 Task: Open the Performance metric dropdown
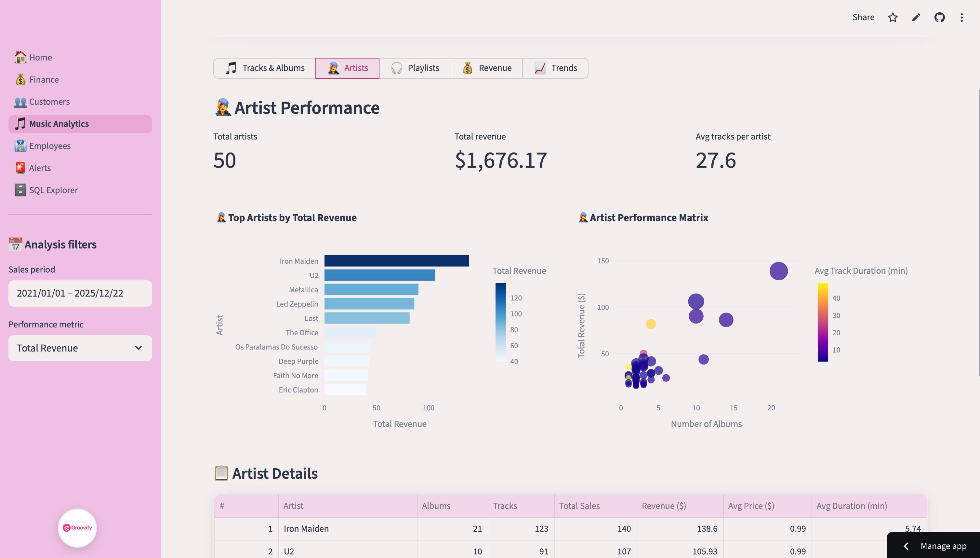80,348
